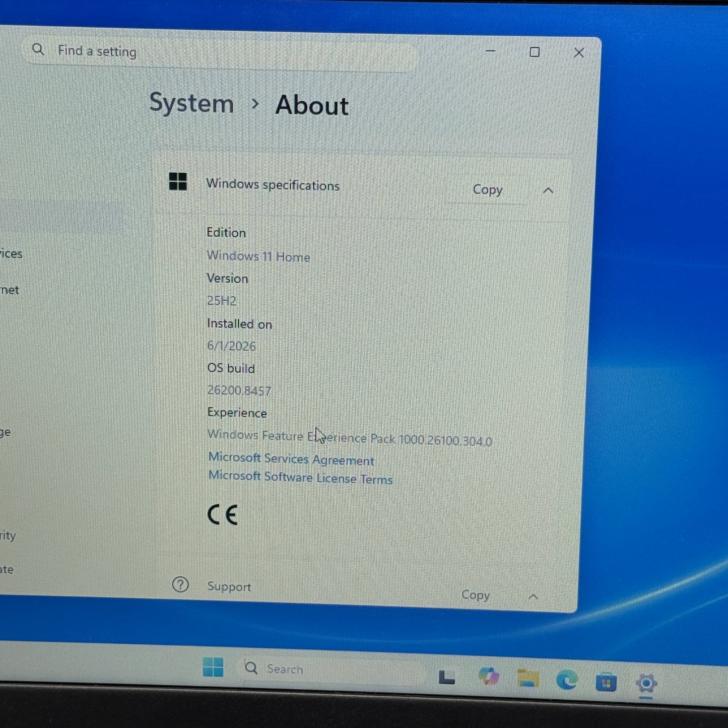Open Microsoft Services Agreement link

pos(291,459)
